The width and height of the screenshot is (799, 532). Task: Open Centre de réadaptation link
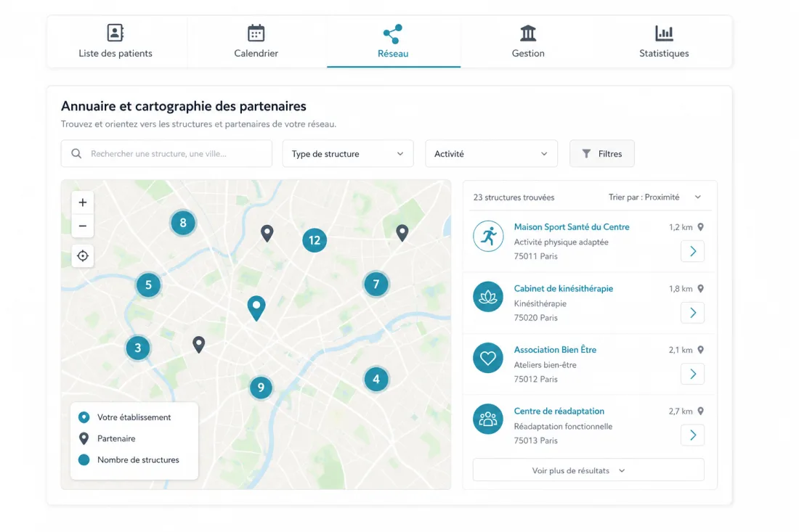point(559,412)
